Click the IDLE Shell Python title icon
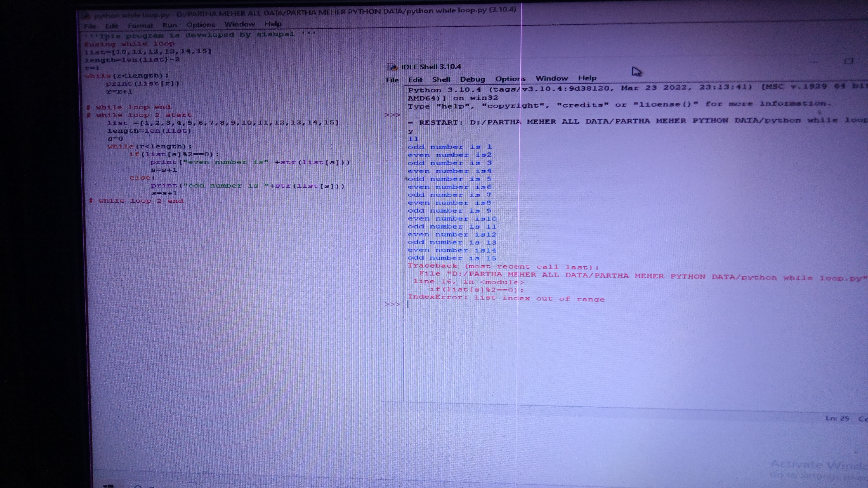This screenshot has height=488, width=868. (x=392, y=67)
